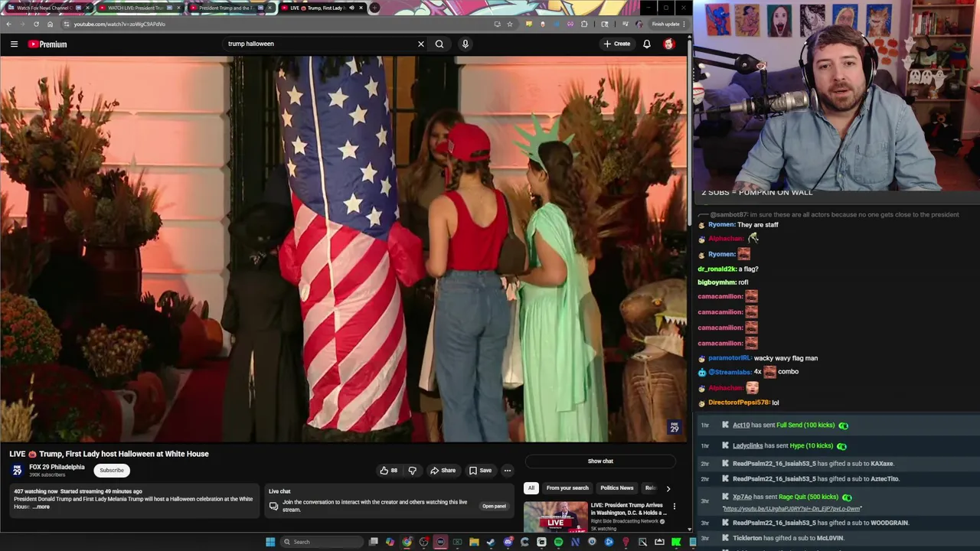Open the Windows Start menu
The image size is (980, 551).
[269, 542]
